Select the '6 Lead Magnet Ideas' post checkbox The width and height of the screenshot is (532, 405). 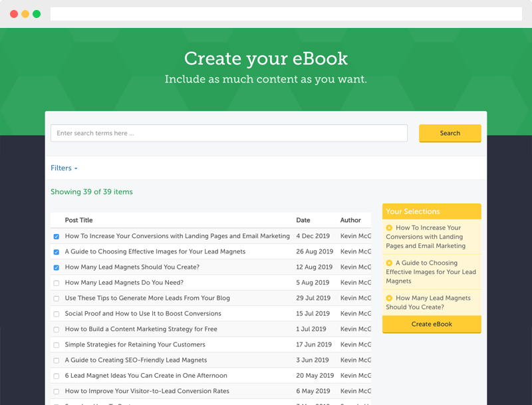[x=57, y=376]
